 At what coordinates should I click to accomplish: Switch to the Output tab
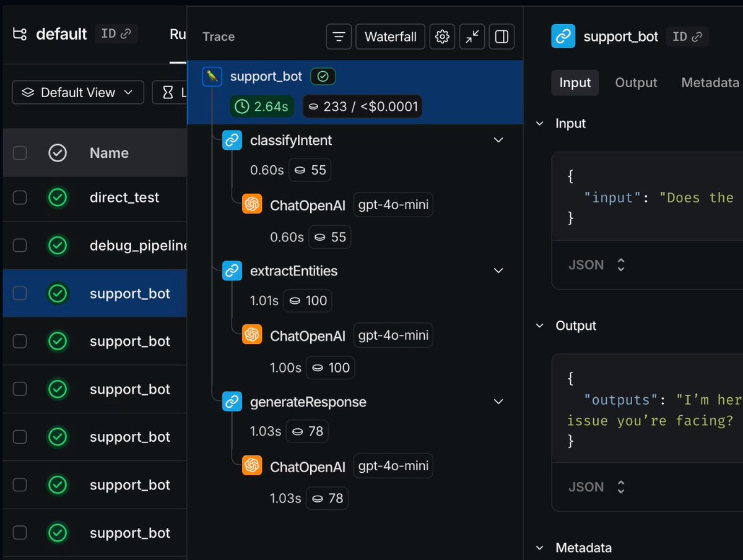point(636,83)
